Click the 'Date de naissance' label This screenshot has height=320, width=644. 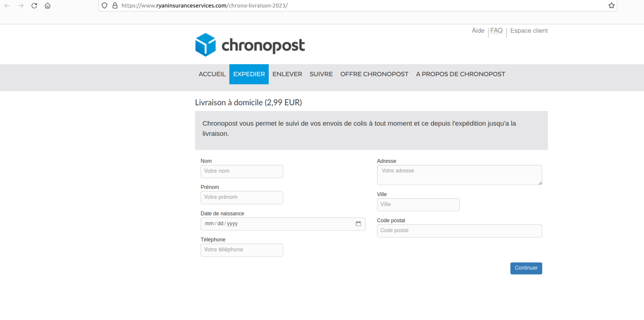(222, 213)
